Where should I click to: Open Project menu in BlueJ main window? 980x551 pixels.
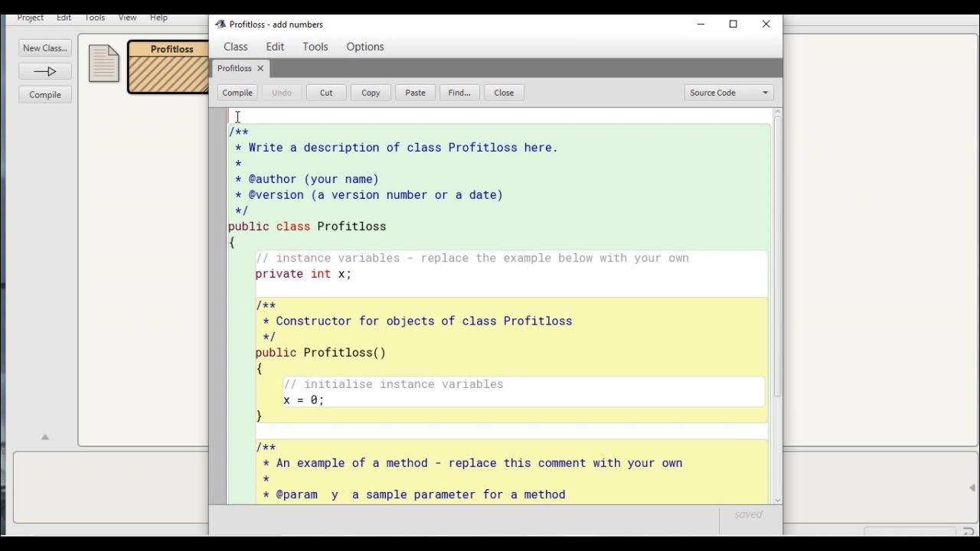coord(31,17)
